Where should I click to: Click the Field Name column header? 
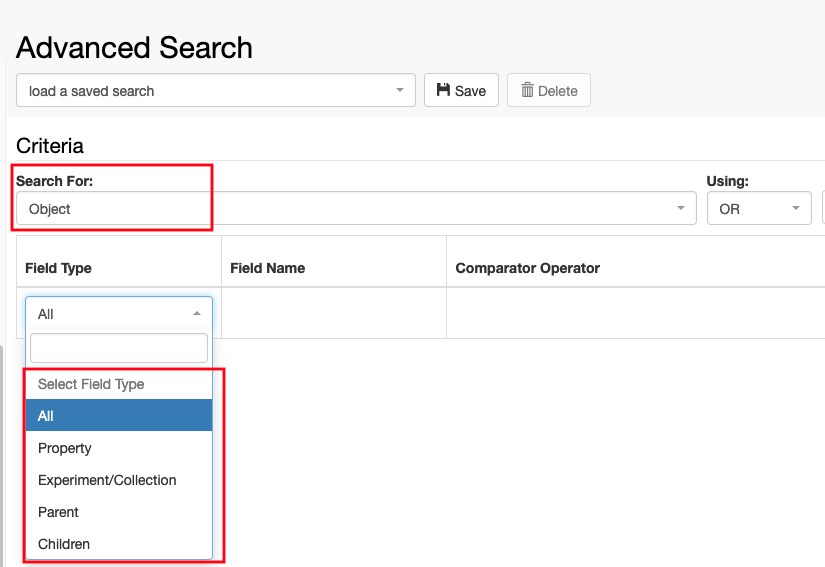tap(268, 268)
